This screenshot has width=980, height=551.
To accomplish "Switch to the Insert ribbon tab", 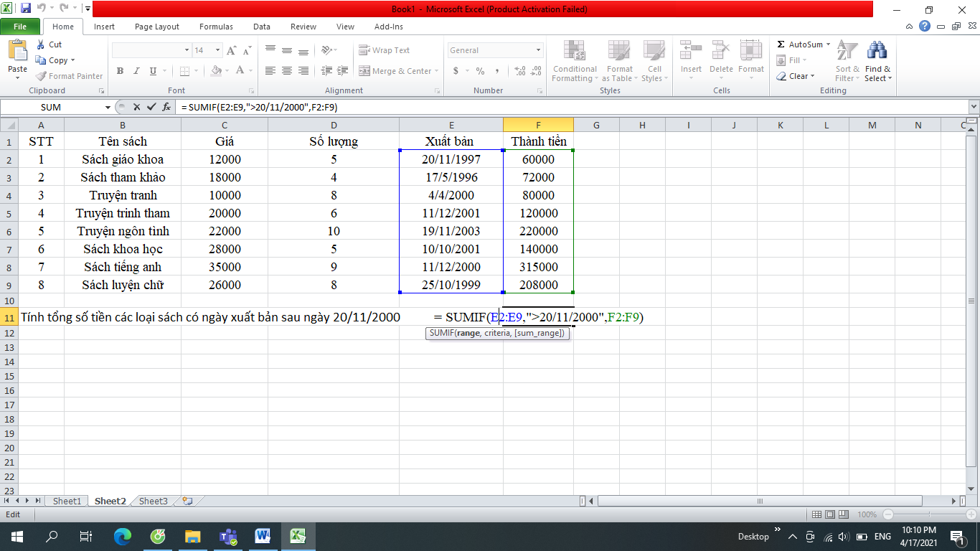I will pyautogui.click(x=104, y=27).
